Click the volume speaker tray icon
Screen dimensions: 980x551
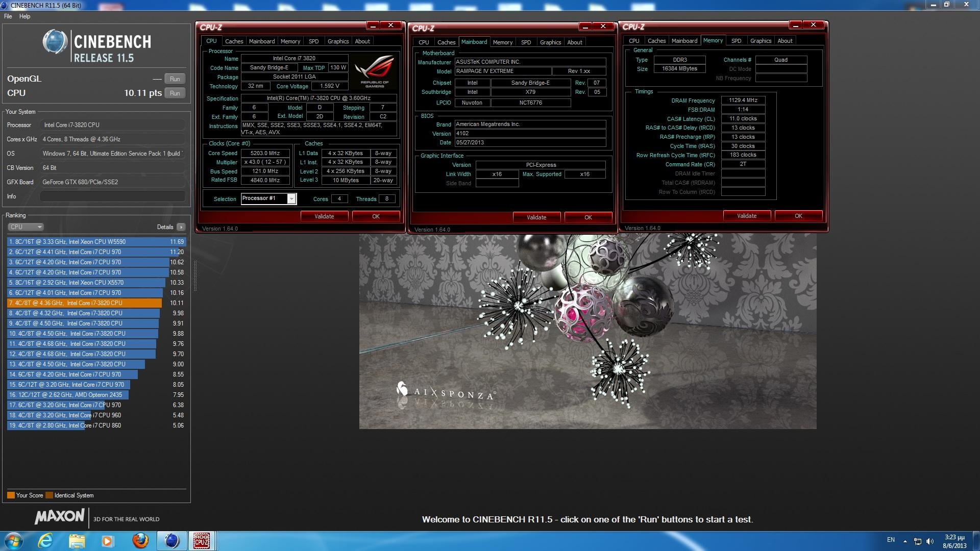(x=930, y=541)
